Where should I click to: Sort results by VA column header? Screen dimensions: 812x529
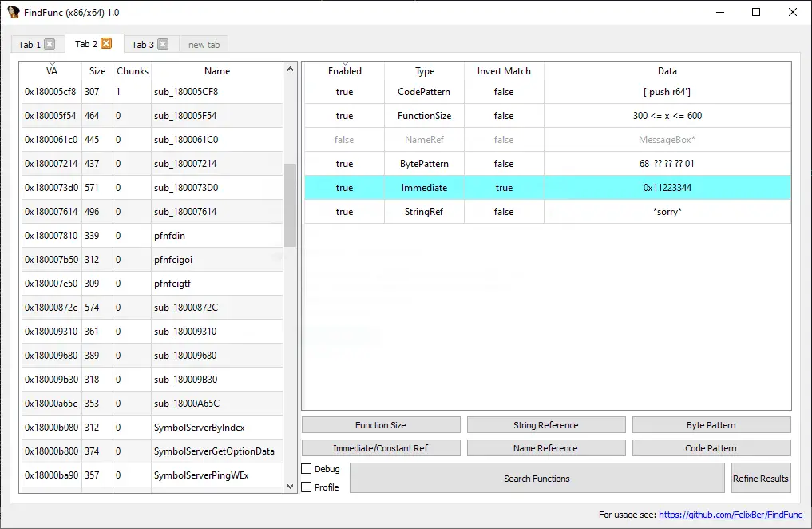(51, 71)
